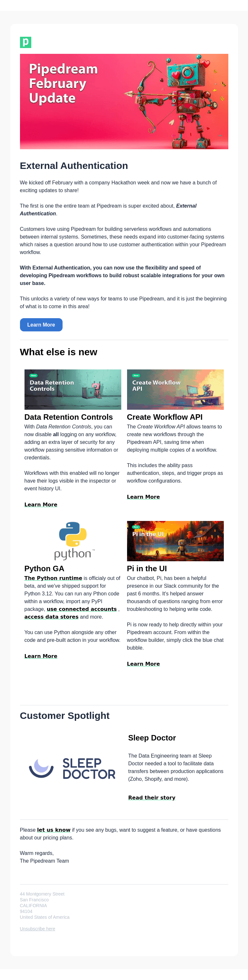Click the External Authentication heading
The image size is (248, 980).
click(74, 165)
